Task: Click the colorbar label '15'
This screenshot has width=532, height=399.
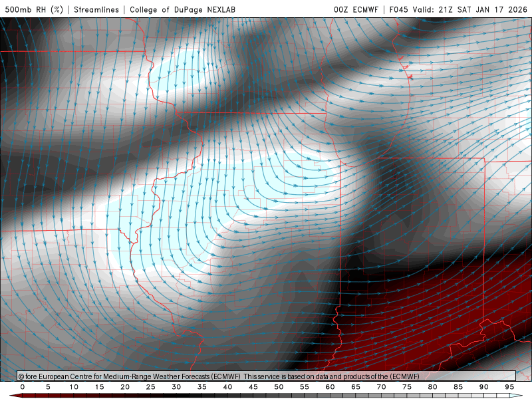Action: point(99,387)
